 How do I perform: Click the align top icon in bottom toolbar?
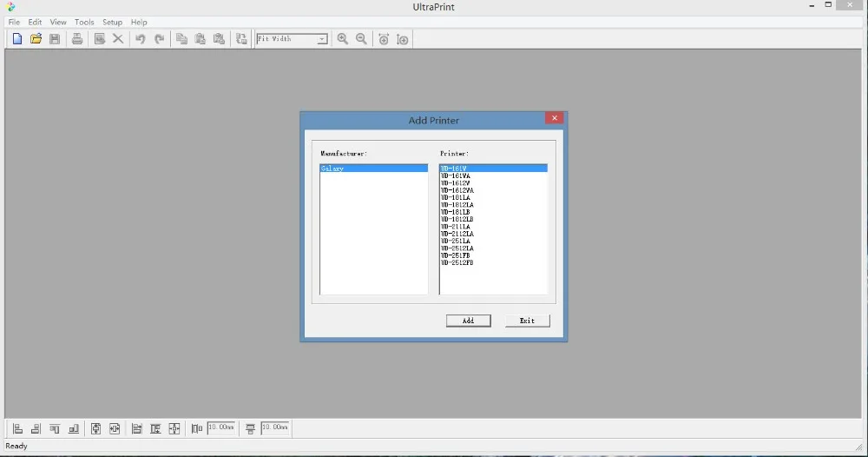55,428
